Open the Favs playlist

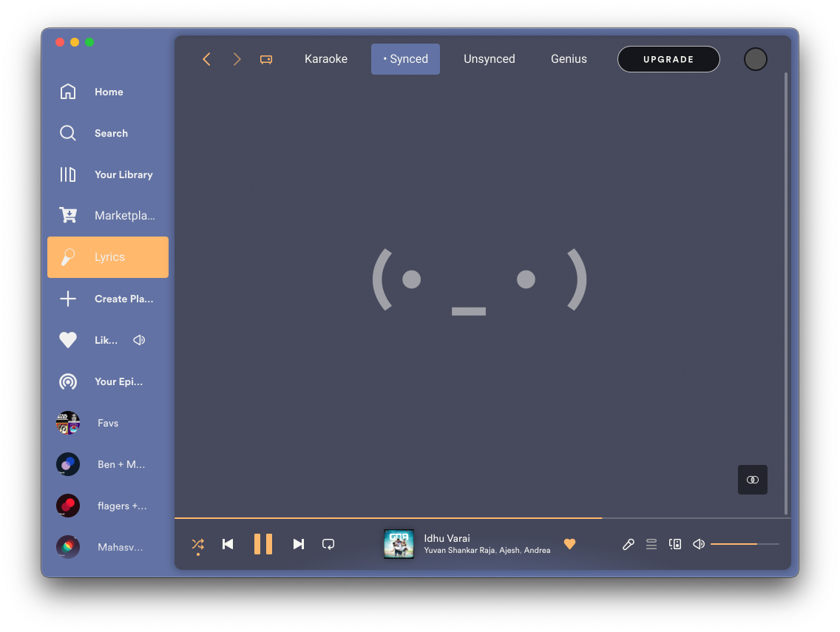coord(107,423)
